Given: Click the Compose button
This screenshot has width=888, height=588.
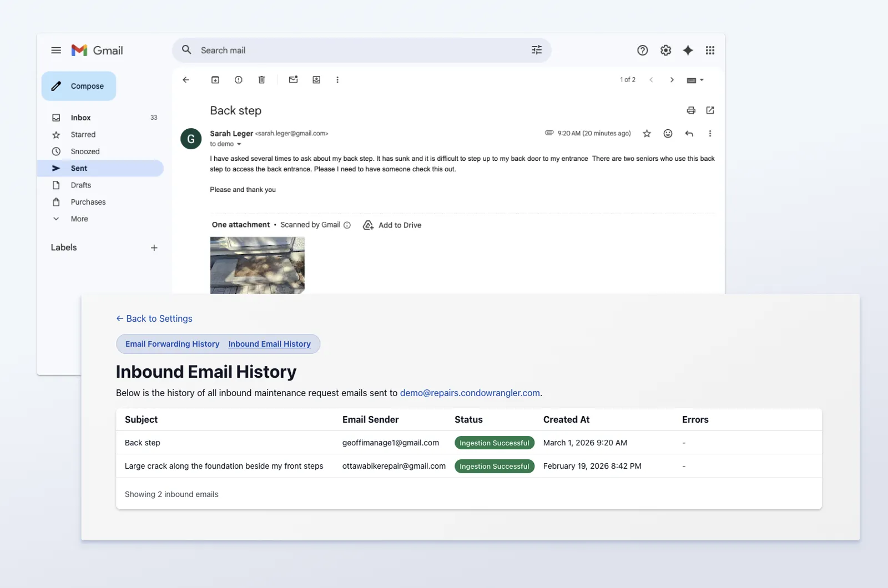Looking at the screenshot, I should [79, 86].
